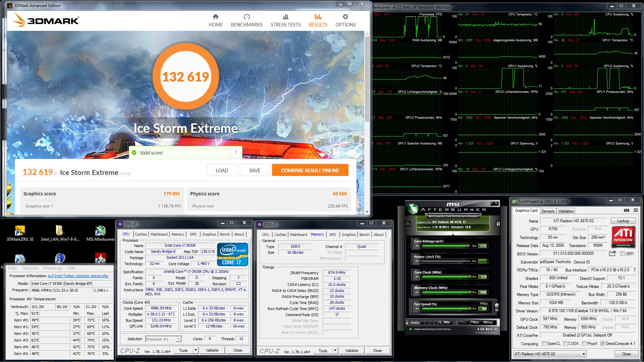Switch to Validation tab in GPU-Z
Image resolution: width=644 pixels, height=362 pixels.
click(566, 211)
